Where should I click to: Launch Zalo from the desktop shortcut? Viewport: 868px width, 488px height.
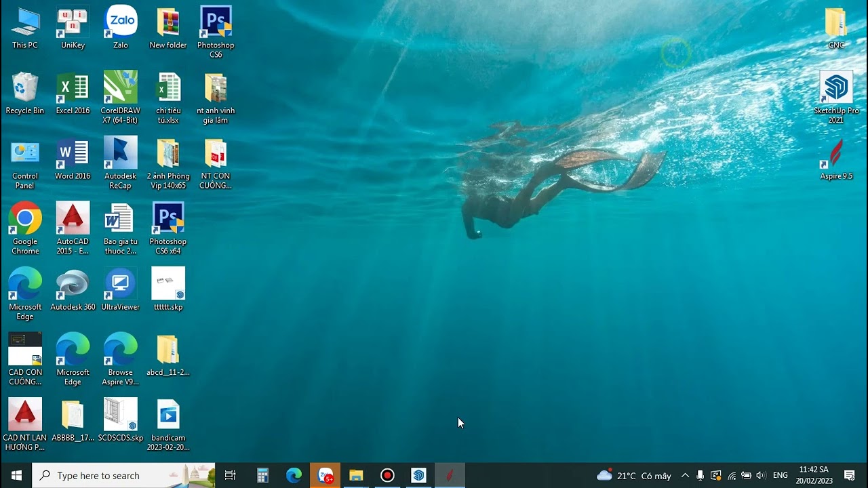click(x=121, y=28)
